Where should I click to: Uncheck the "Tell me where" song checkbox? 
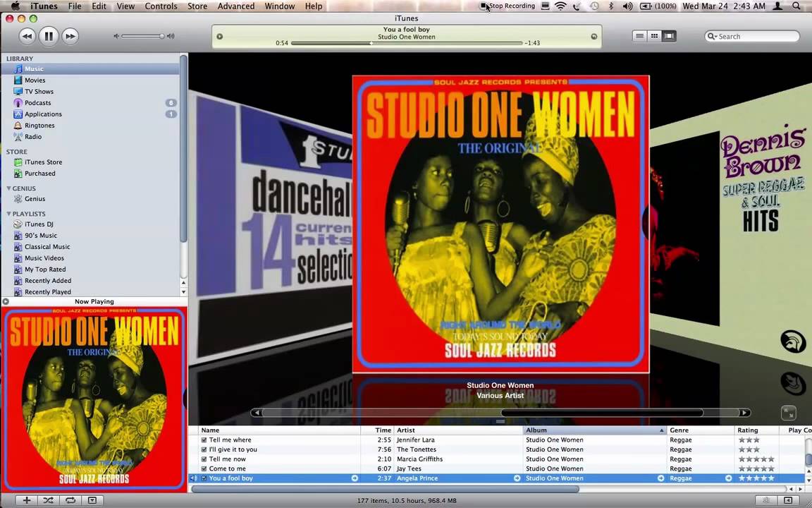point(204,440)
